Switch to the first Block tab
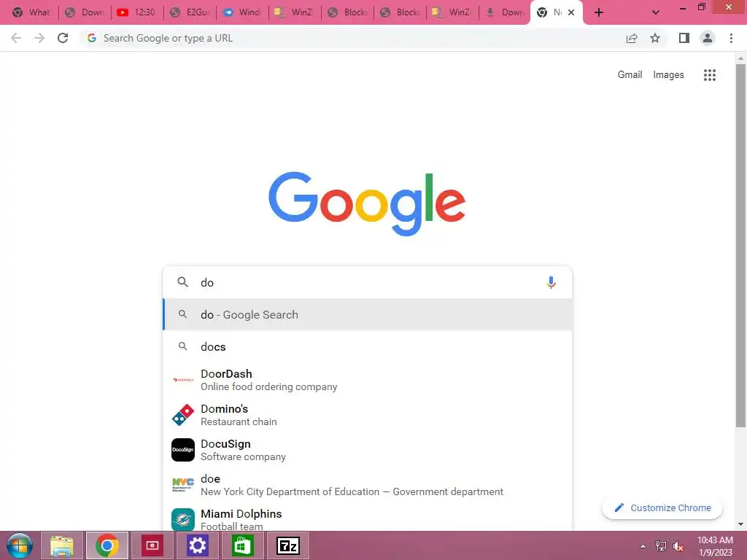 pyautogui.click(x=347, y=12)
